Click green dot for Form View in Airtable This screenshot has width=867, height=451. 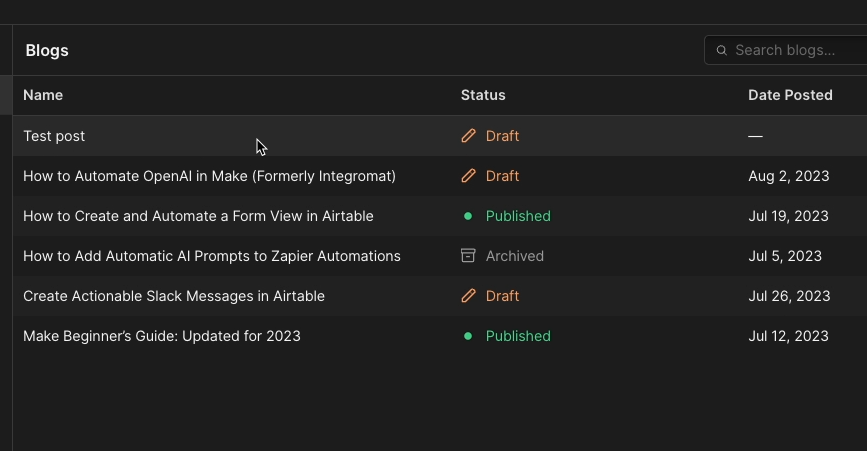(468, 216)
